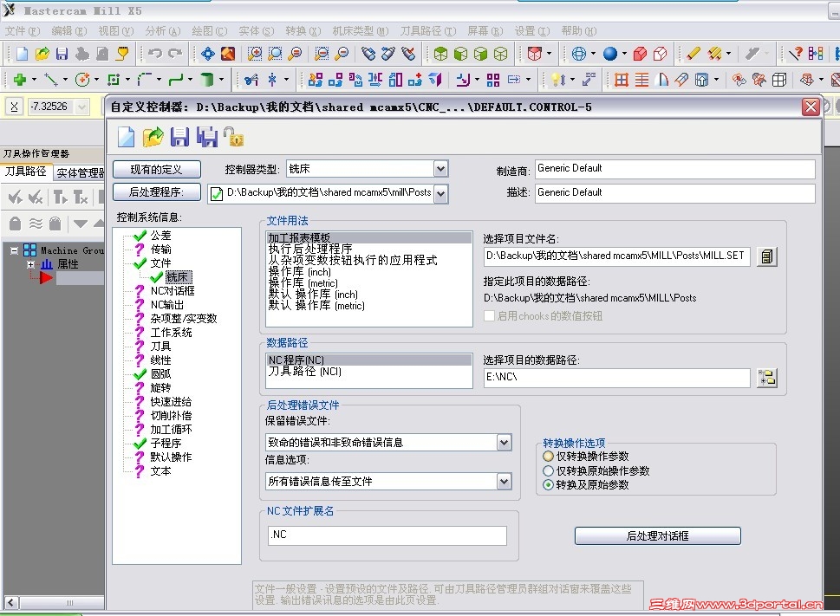The height and width of the screenshot is (616, 840).
Task: Select 加工循环 in control tree
Action: tap(171, 429)
